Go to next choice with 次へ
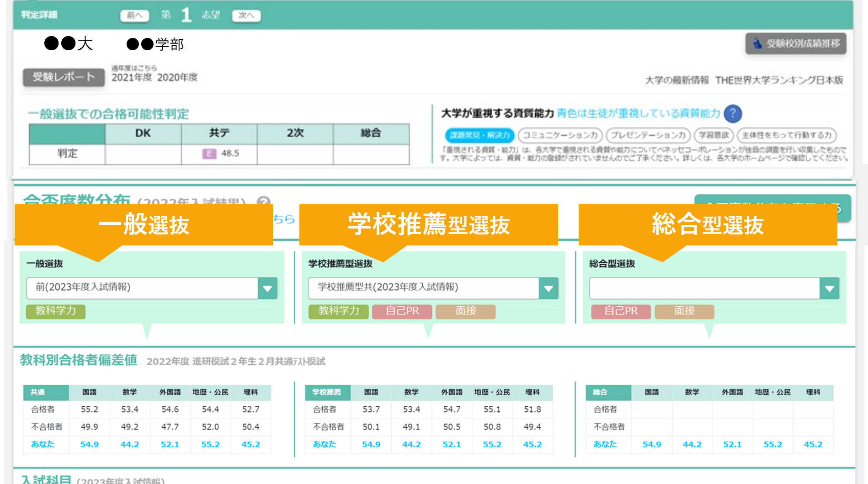 coord(246,16)
